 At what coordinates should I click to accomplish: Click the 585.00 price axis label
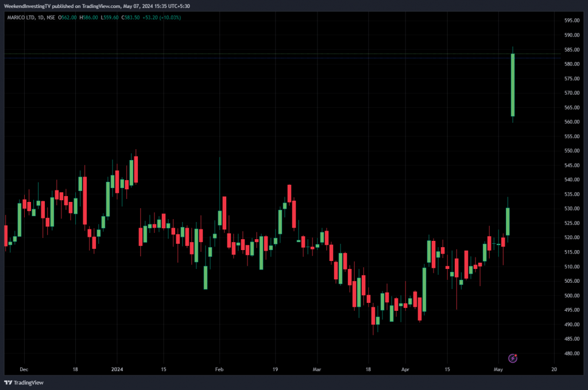point(571,49)
